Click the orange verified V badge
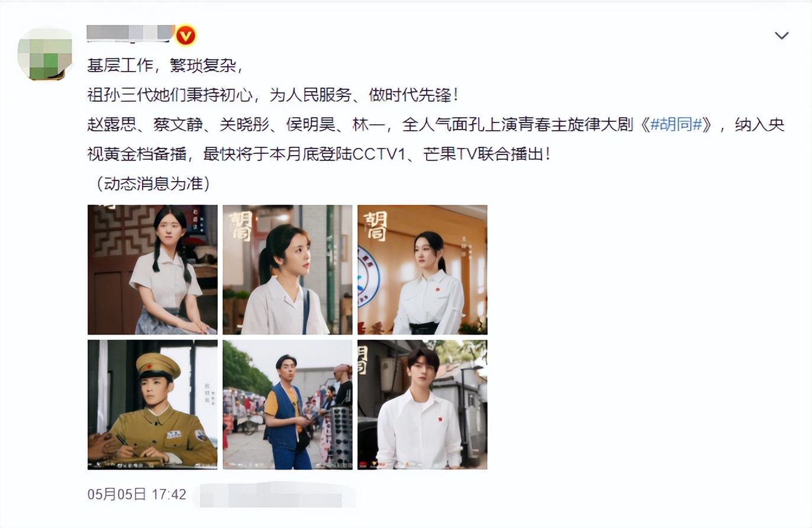The height and width of the screenshot is (528, 812). click(x=186, y=36)
